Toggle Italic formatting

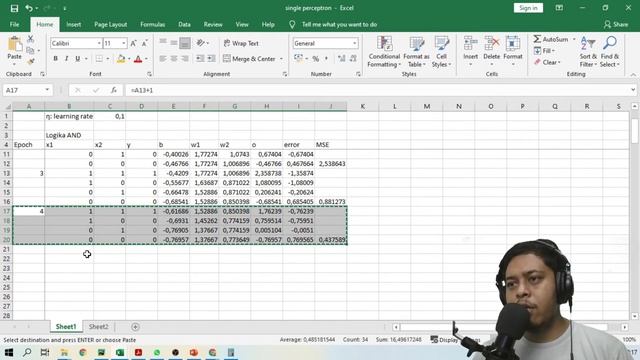(67, 59)
